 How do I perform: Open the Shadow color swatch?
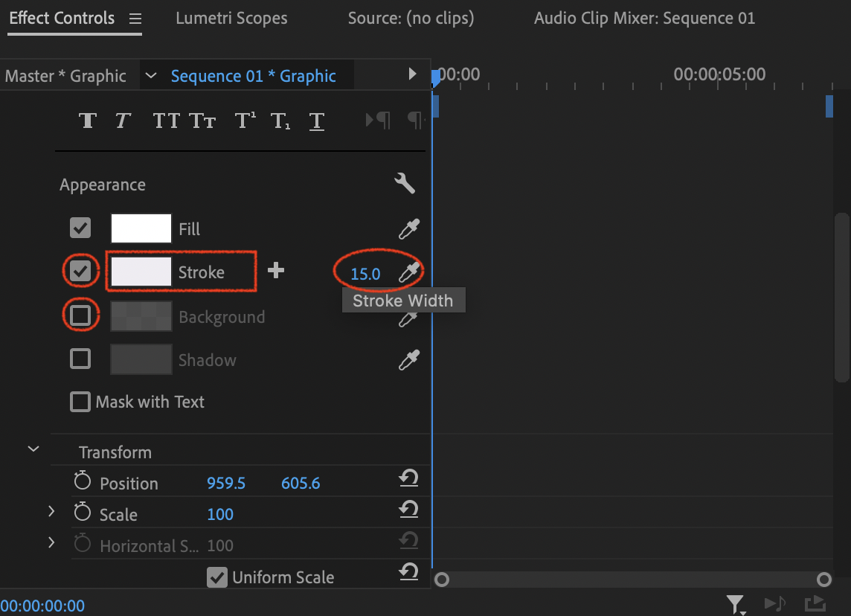[x=141, y=359]
